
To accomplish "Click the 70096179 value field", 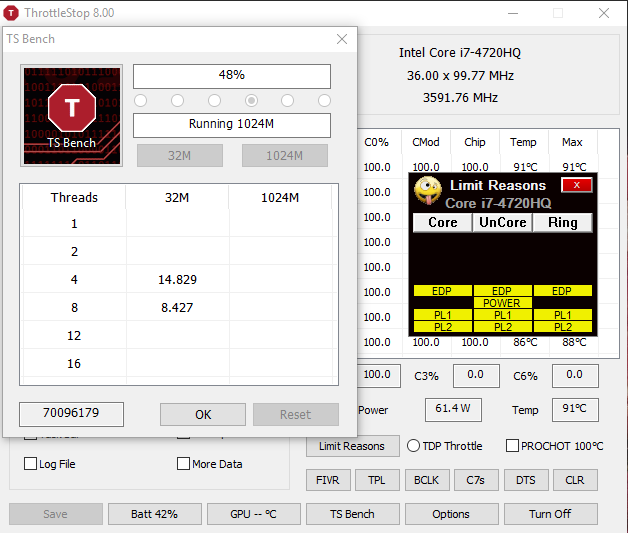I will coord(71,414).
